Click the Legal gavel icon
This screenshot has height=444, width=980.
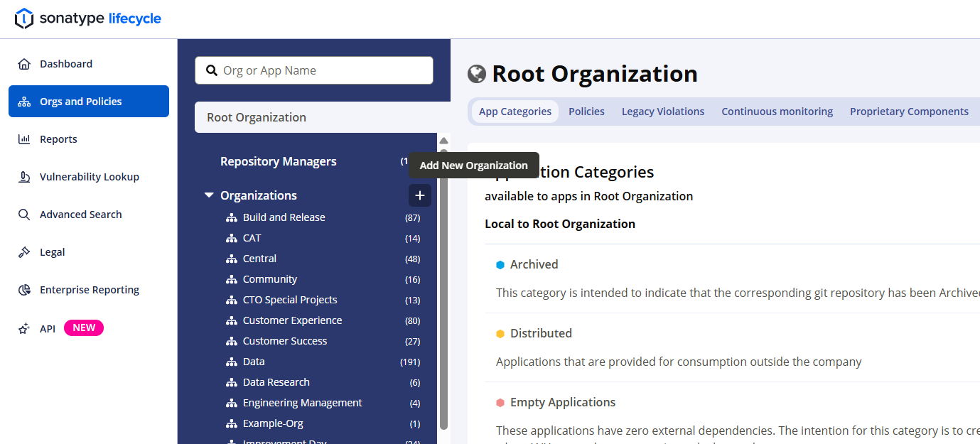pos(24,252)
